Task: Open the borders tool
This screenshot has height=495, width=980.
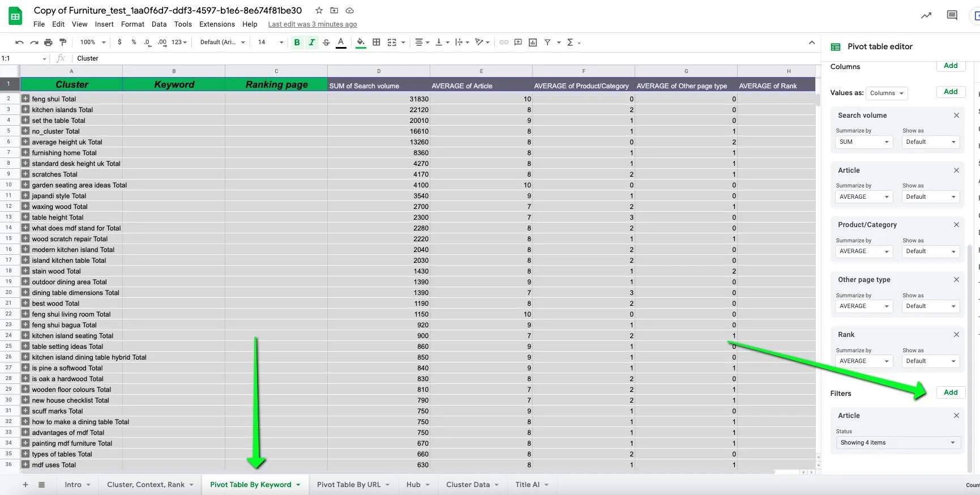Action: pyautogui.click(x=376, y=42)
